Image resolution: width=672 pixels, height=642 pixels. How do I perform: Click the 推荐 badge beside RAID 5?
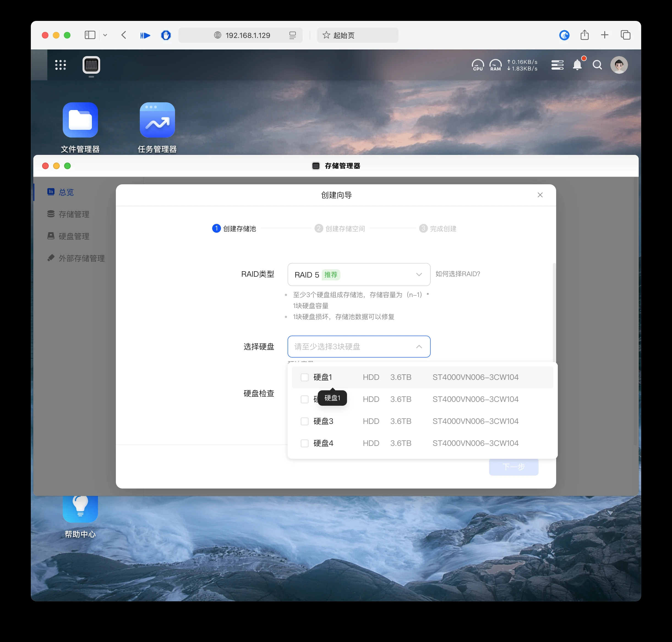click(331, 275)
